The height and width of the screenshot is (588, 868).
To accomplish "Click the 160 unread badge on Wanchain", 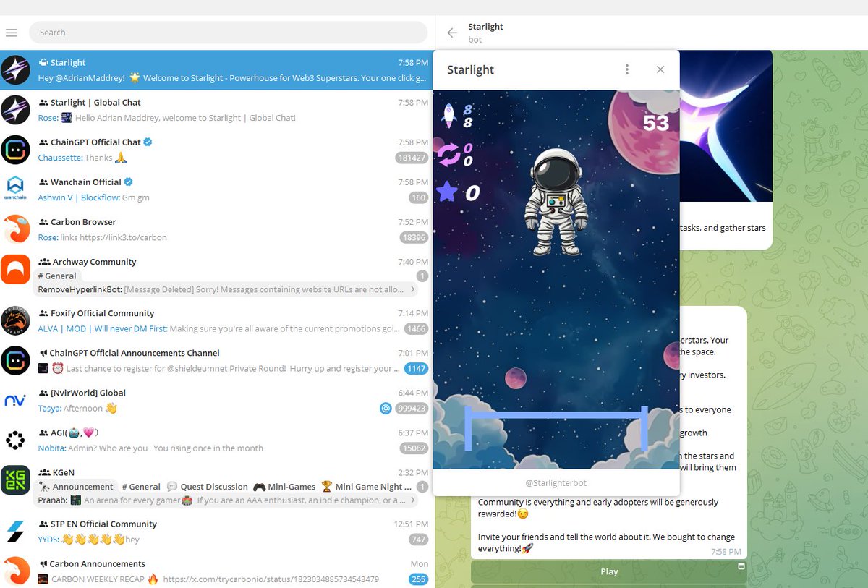I will tap(418, 197).
